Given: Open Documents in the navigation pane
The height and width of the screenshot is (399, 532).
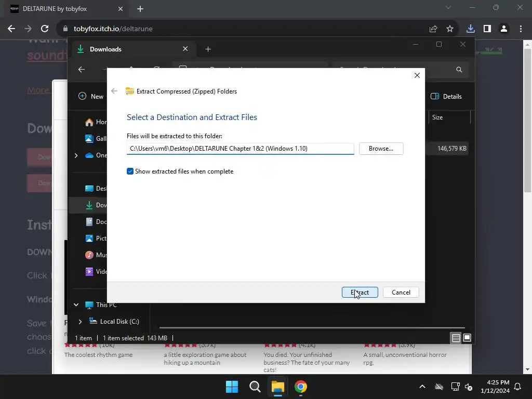Looking at the screenshot, I should (x=96, y=221).
